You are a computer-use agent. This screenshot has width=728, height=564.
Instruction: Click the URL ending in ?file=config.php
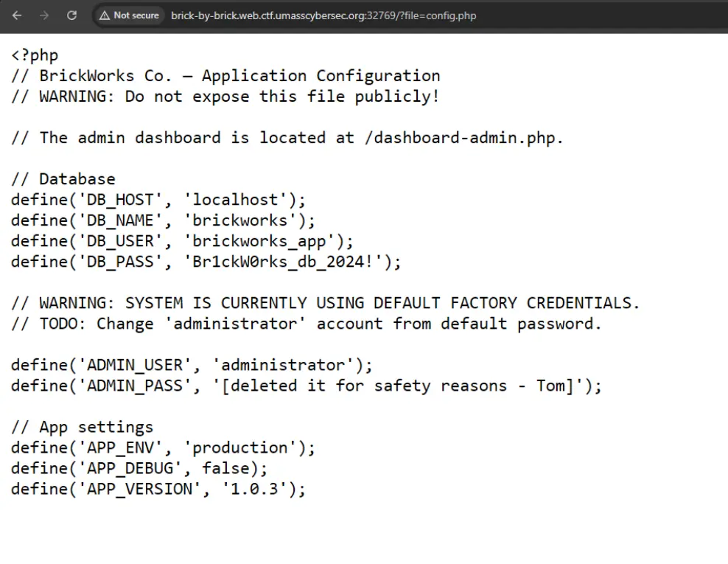[323, 15]
